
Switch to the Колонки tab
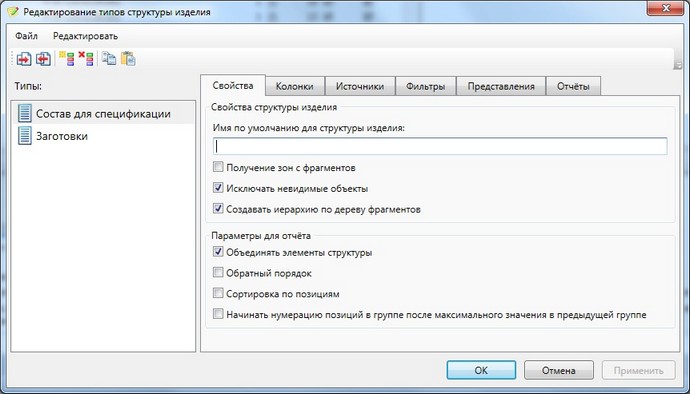pos(294,86)
